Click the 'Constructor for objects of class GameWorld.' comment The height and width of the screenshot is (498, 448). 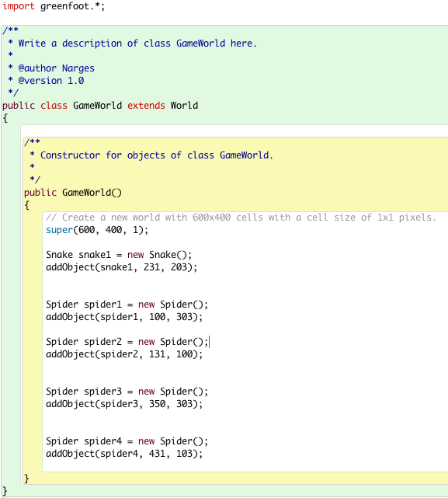point(157,155)
